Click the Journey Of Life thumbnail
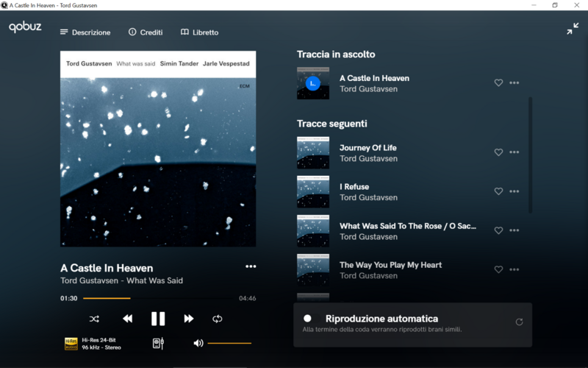Screen dimensions: 588x368 (313, 153)
